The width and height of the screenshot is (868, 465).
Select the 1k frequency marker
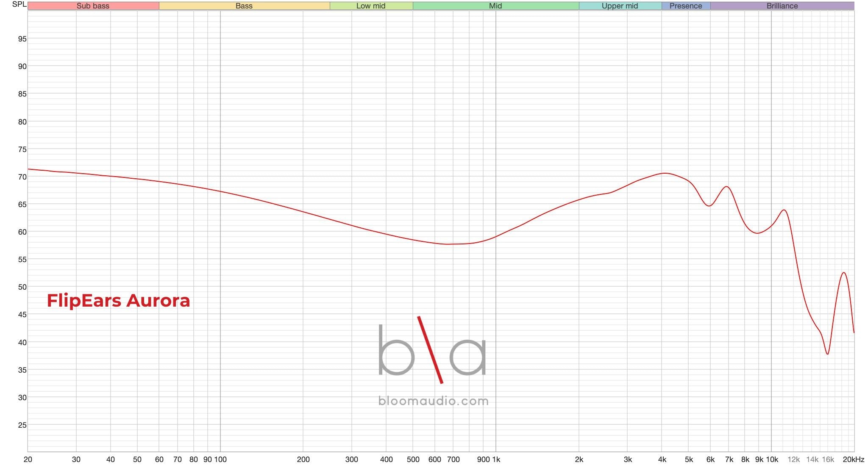point(496,459)
